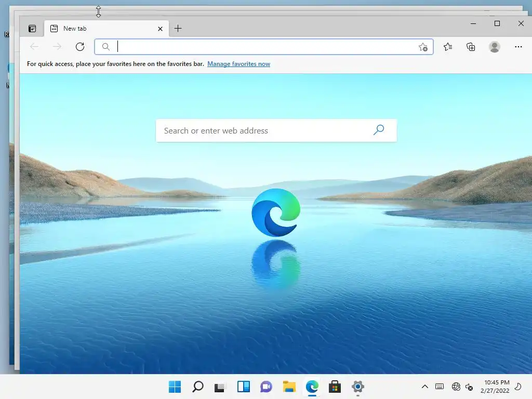Open File Explorer from taskbar
This screenshot has width=532, height=399.
coord(289,387)
